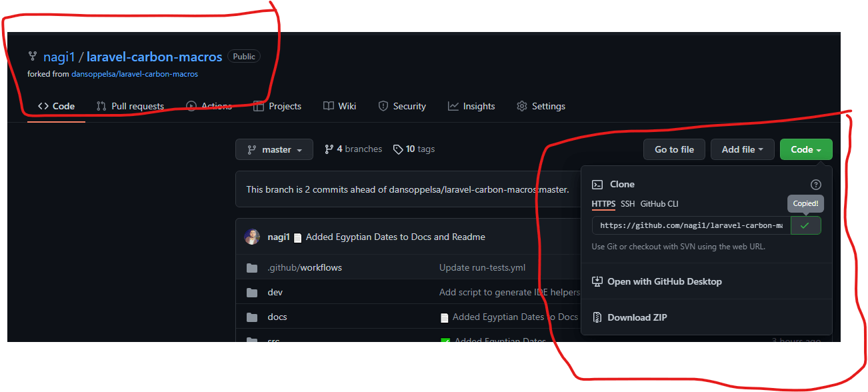Click the green checkmark copy URL button
The image size is (868, 392).
pyautogui.click(x=805, y=225)
